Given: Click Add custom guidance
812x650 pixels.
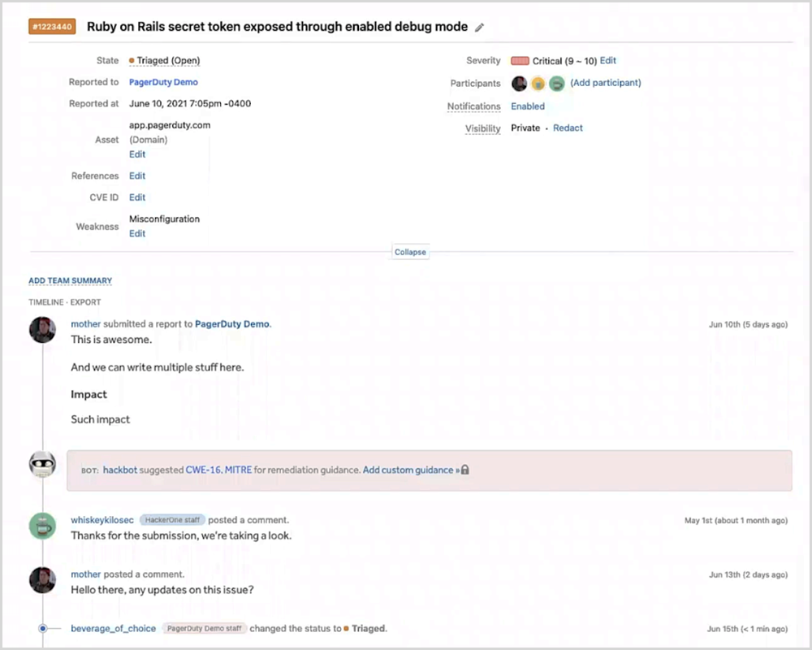Looking at the screenshot, I should [x=408, y=470].
